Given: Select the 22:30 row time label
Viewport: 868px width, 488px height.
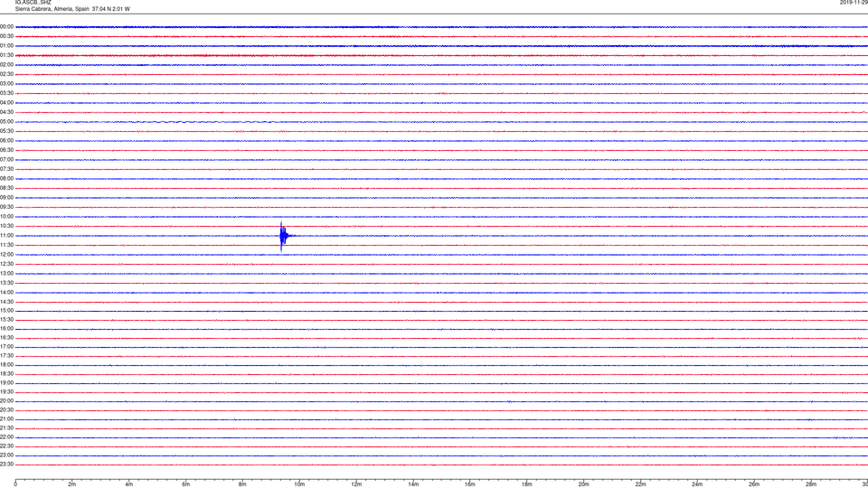Looking at the screenshot, I should [7, 446].
